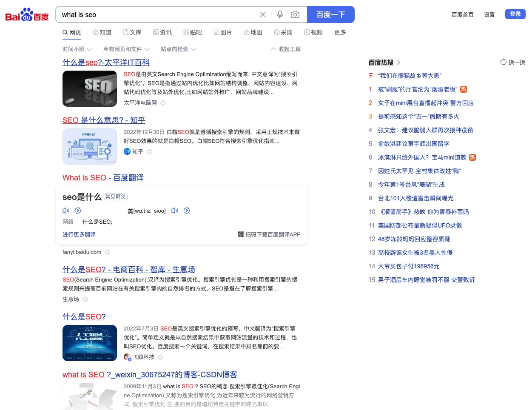Open the source menu next to 太平洋电脑网

pos(163,103)
